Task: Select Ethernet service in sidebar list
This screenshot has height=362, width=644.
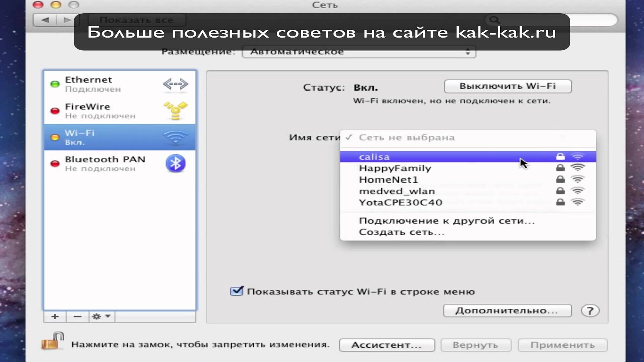Action: 101,84
